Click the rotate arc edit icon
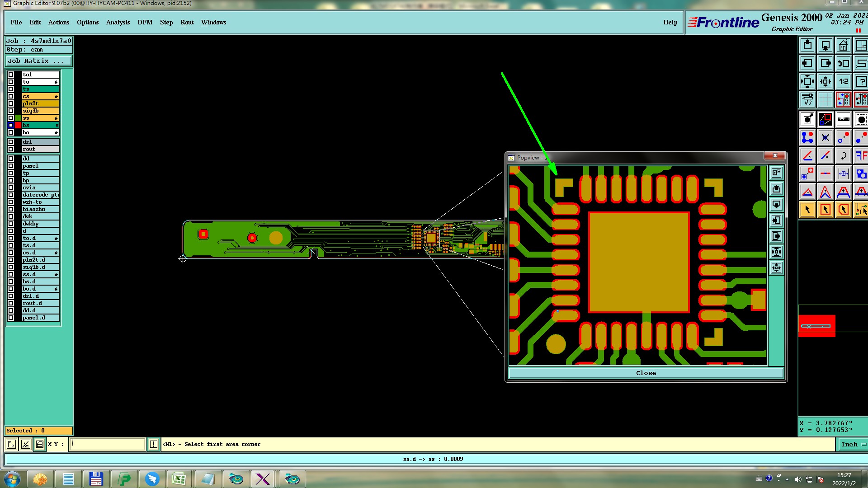 point(843,156)
